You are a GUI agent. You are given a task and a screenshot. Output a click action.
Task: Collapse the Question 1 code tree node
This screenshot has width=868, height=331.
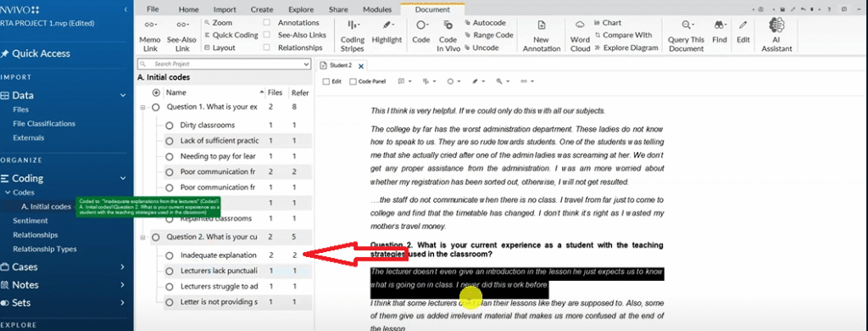point(142,107)
